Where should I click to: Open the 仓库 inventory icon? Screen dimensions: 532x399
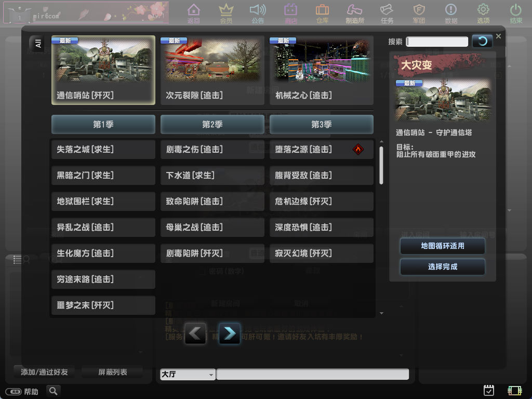pyautogui.click(x=322, y=13)
